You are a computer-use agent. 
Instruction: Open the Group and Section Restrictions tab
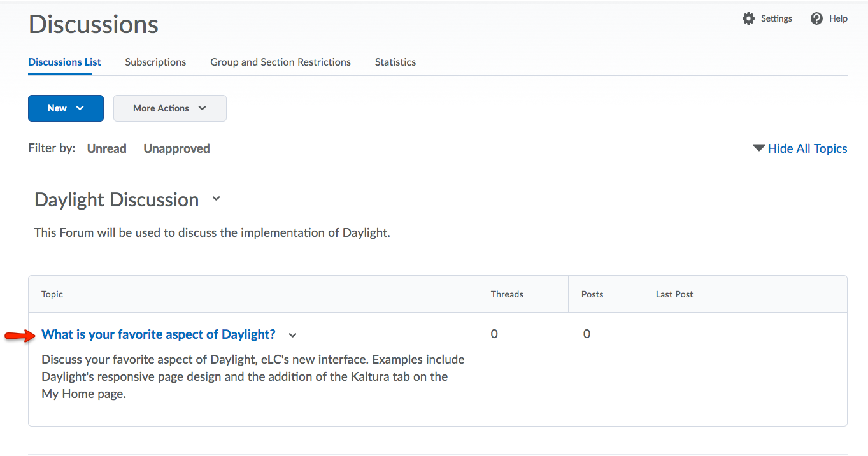[280, 62]
